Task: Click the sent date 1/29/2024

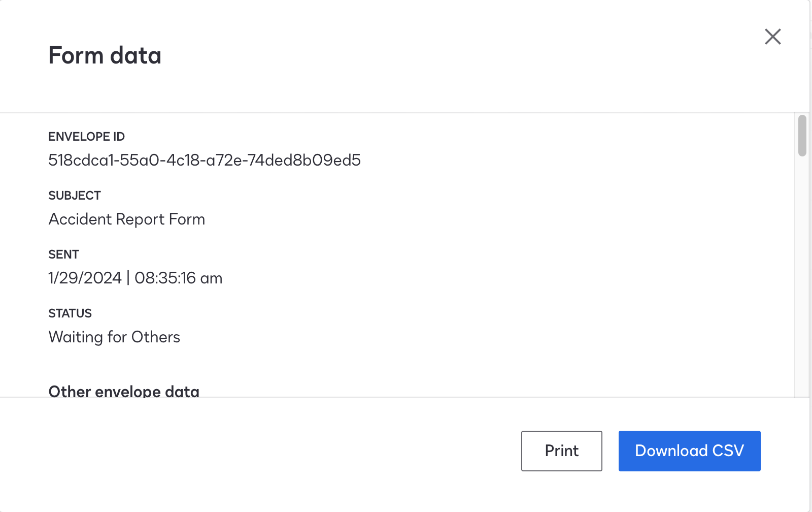Action: point(85,278)
